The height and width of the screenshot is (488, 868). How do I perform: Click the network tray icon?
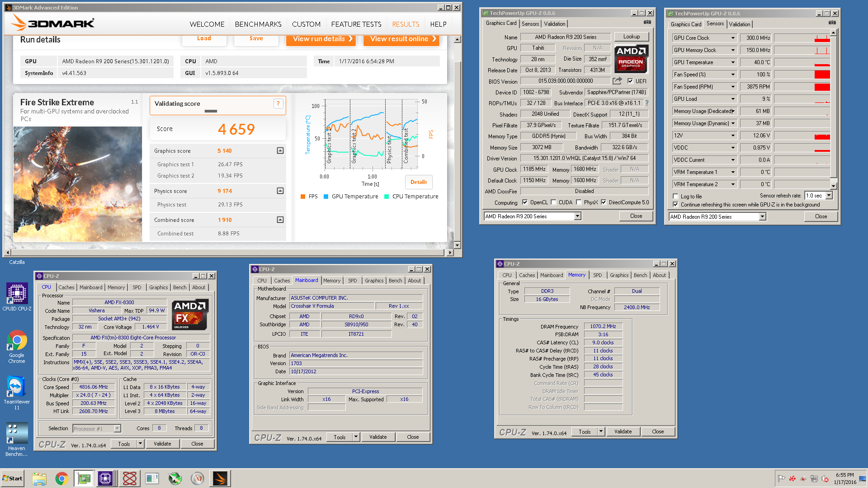coord(814,479)
